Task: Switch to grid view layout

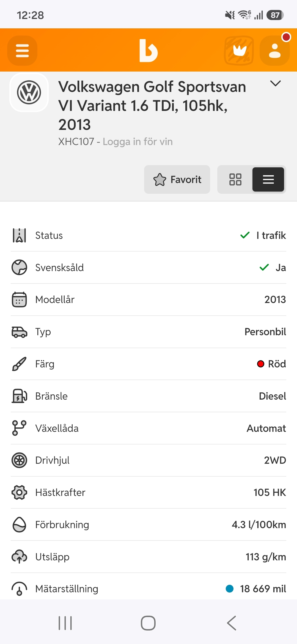Action: 235,179
